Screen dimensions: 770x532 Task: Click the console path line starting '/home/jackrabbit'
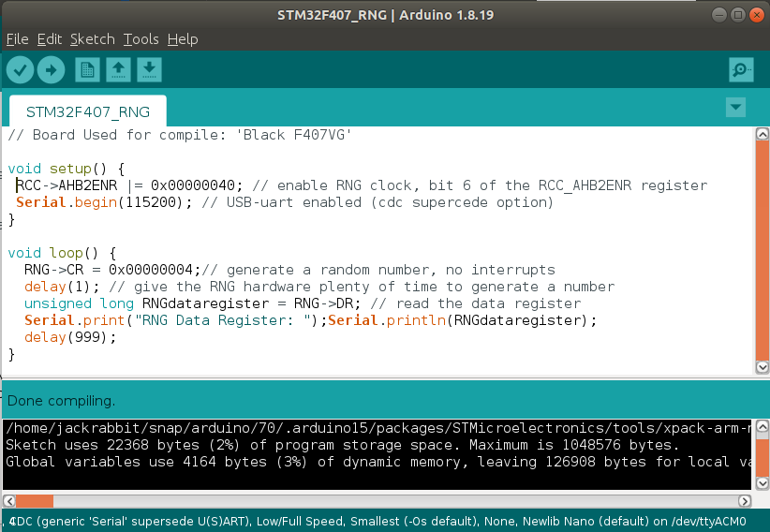[x=378, y=428]
